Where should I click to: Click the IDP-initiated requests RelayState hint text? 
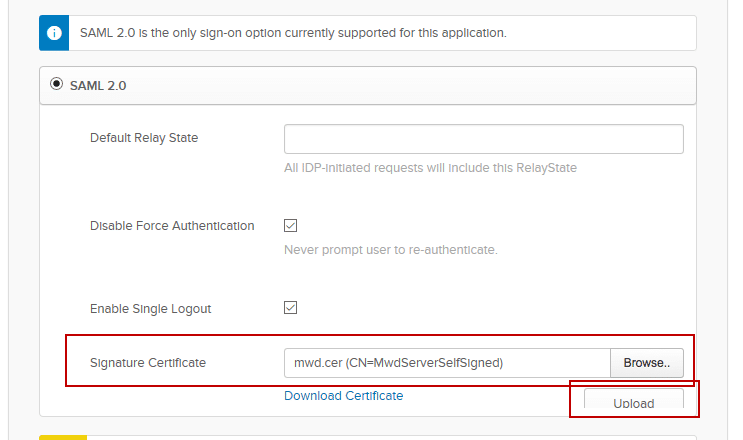pyautogui.click(x=430, y=168)
